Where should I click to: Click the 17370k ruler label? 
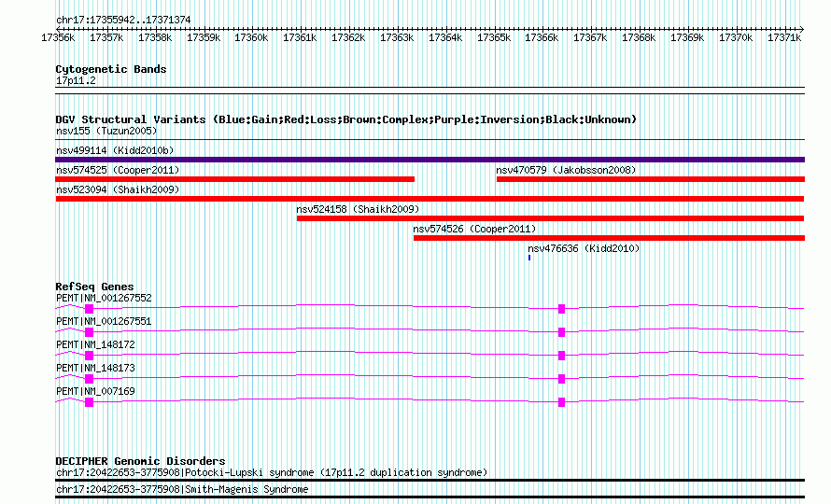[736, 37]
